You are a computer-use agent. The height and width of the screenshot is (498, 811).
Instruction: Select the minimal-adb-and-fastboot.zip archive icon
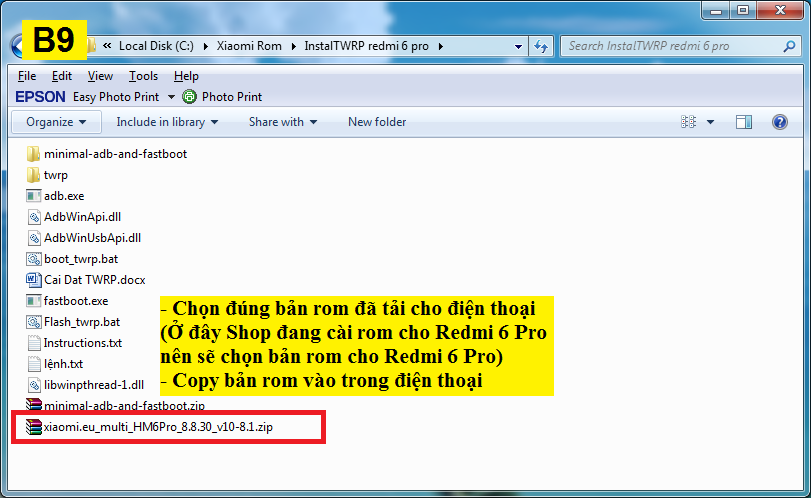[x=34, y=404]
